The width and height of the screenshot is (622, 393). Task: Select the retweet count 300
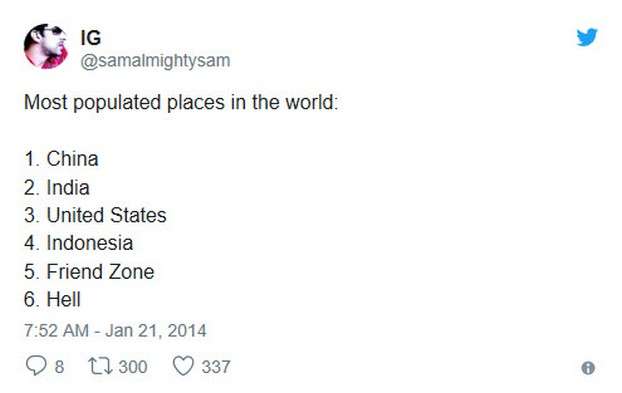(133, 366)
